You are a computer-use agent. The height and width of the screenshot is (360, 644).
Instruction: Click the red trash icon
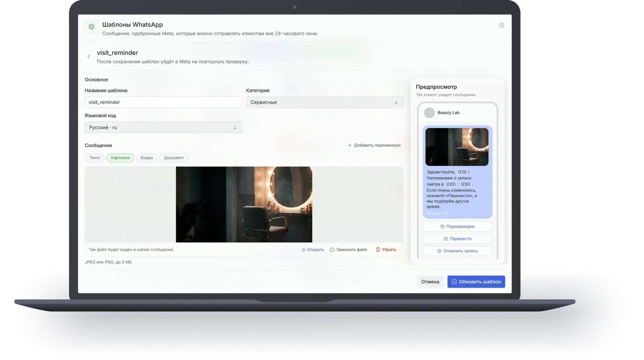pyautogui.click(x=378, y=250)
